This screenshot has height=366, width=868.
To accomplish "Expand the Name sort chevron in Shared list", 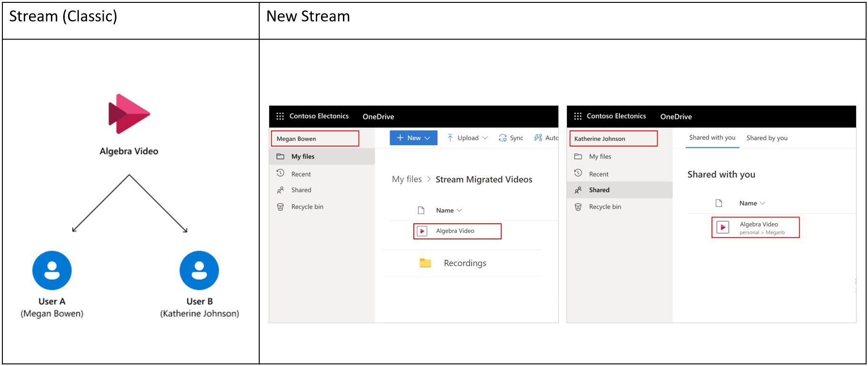I will (x=763, y=203).
